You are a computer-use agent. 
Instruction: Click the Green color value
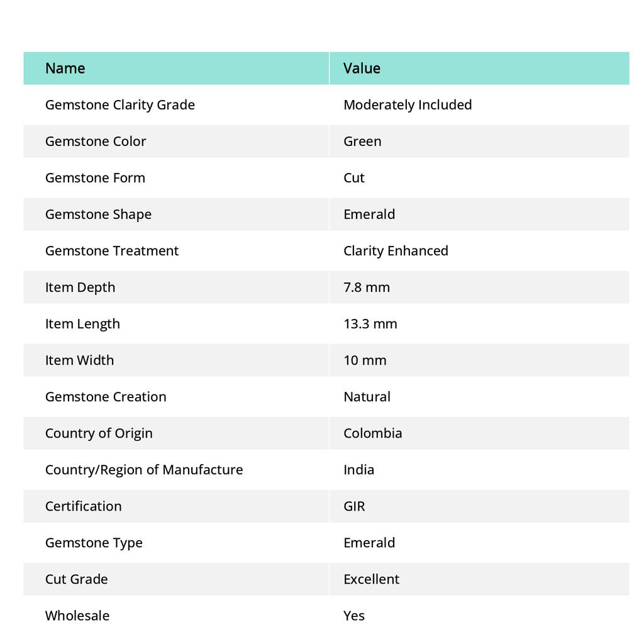362,142
